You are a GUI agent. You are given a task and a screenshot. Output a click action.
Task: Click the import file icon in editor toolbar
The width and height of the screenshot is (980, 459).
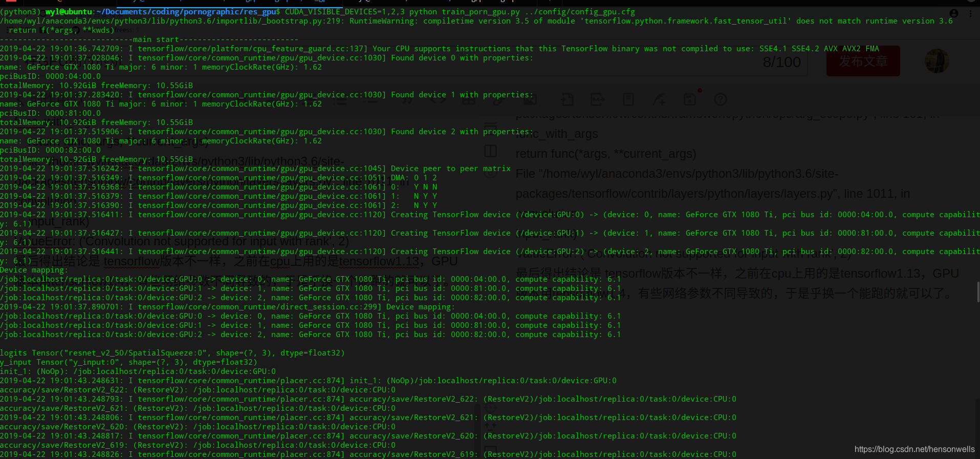pos(567,99)
